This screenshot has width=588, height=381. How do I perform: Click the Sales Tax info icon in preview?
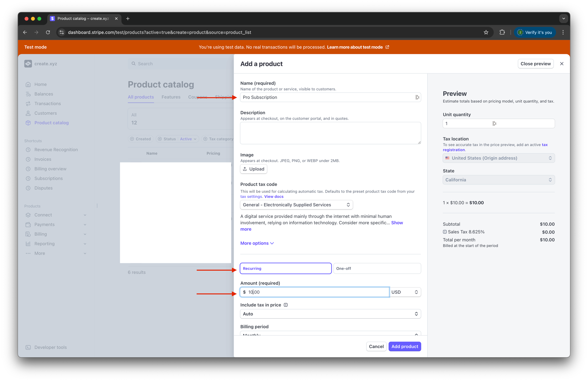tap(445, 232)
